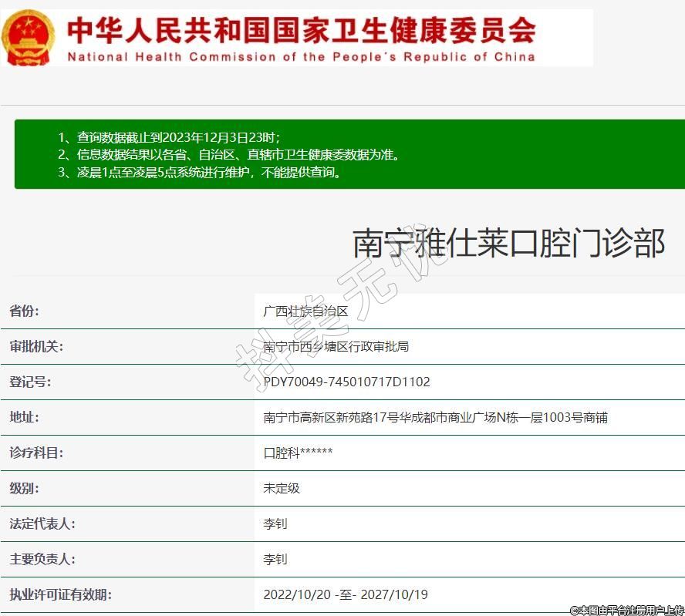
Task: Click the 诊疗科目 row label
Action: click(x=35, y=453)
